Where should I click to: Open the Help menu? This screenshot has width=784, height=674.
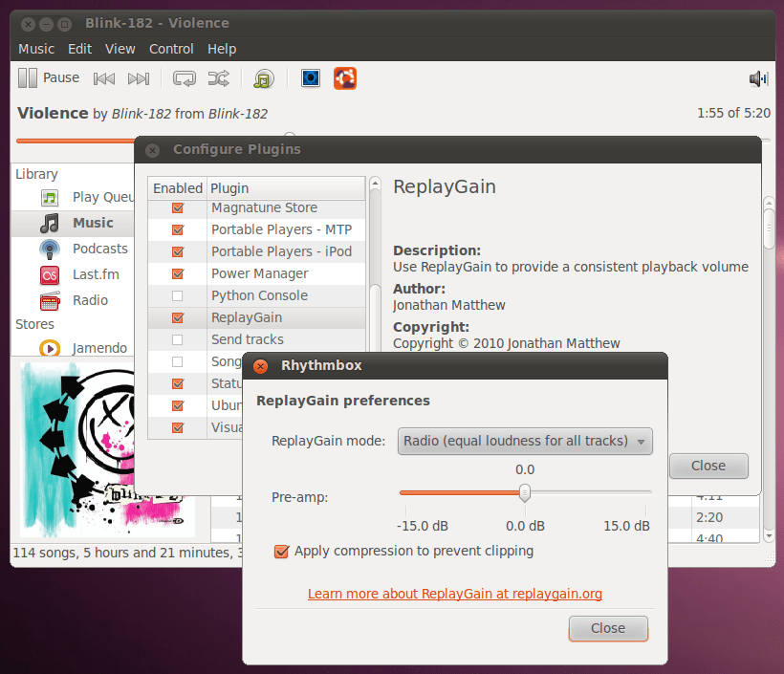222,49
